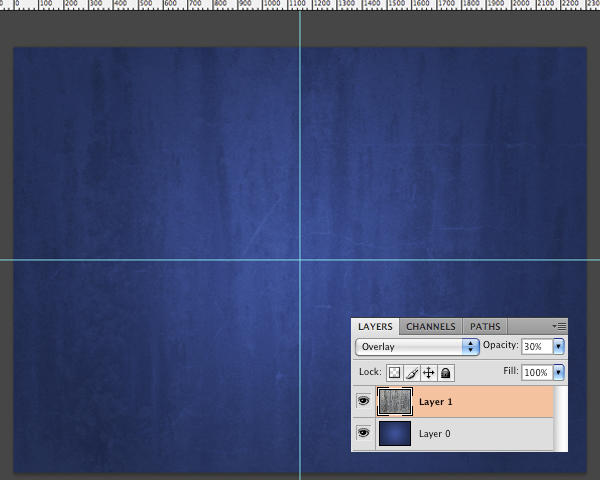Toggle visibility of Layer 0
600x480 pixels.
[363, 433]
